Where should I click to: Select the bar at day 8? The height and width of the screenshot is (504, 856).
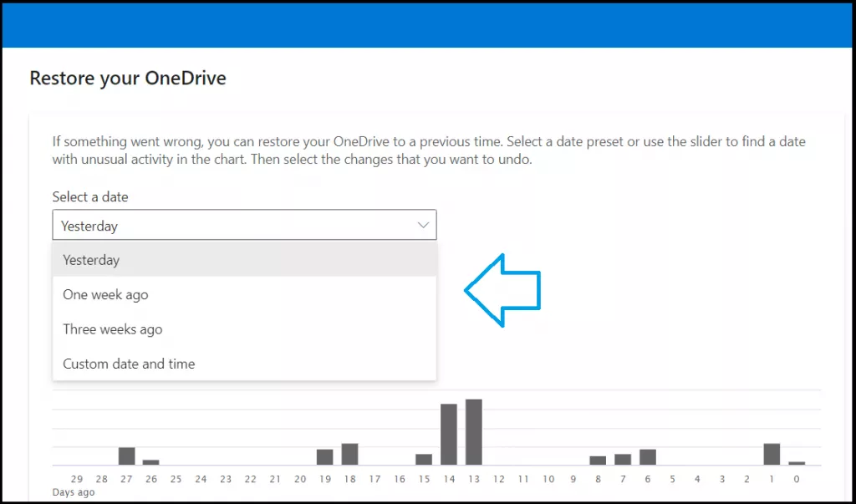pyautogui.click(x=598, y=461)
